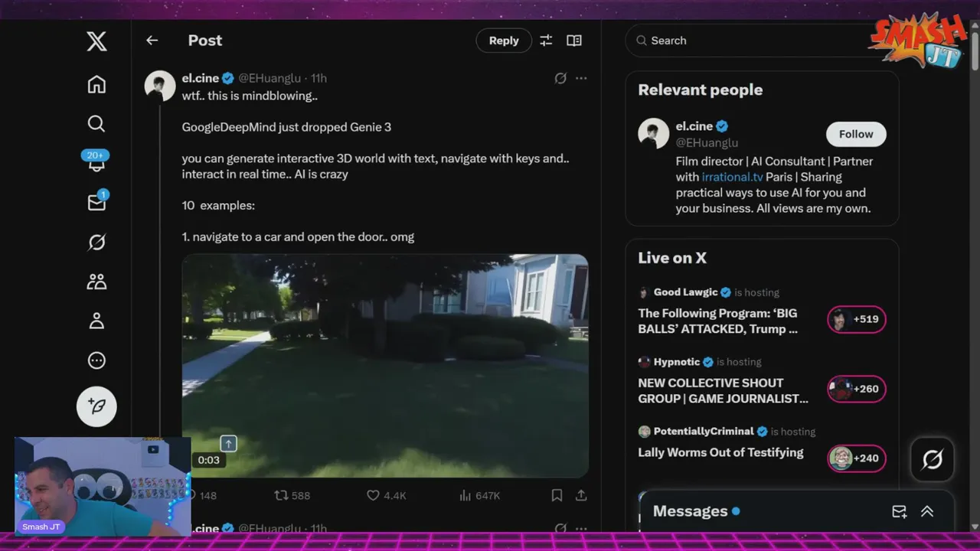Open Messages envelope icon in sidebar
This screenshot has height=551, width=980.
(96, 202)
